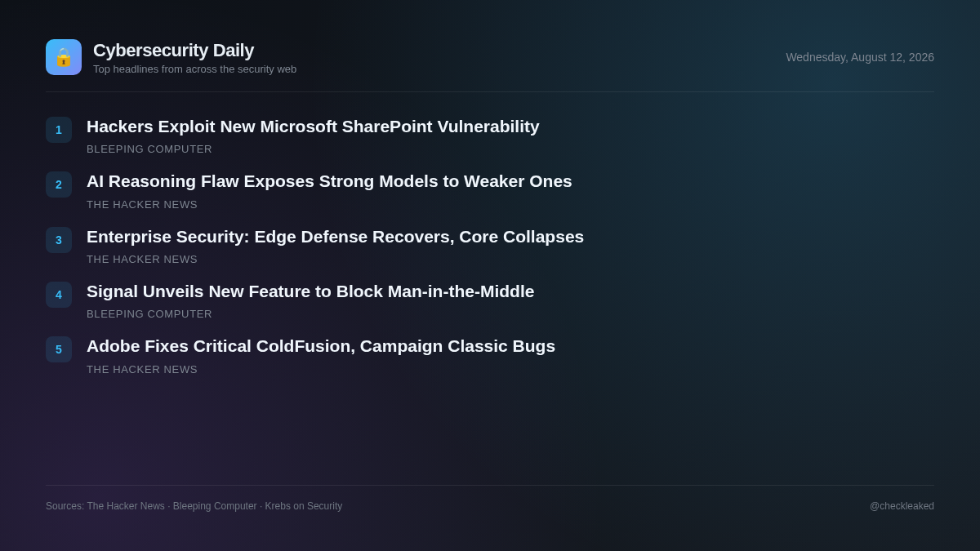Open the Microsoft SharePoint Vulnerability headline
Viewport: 980px width, 551px height.
[313, 127]
